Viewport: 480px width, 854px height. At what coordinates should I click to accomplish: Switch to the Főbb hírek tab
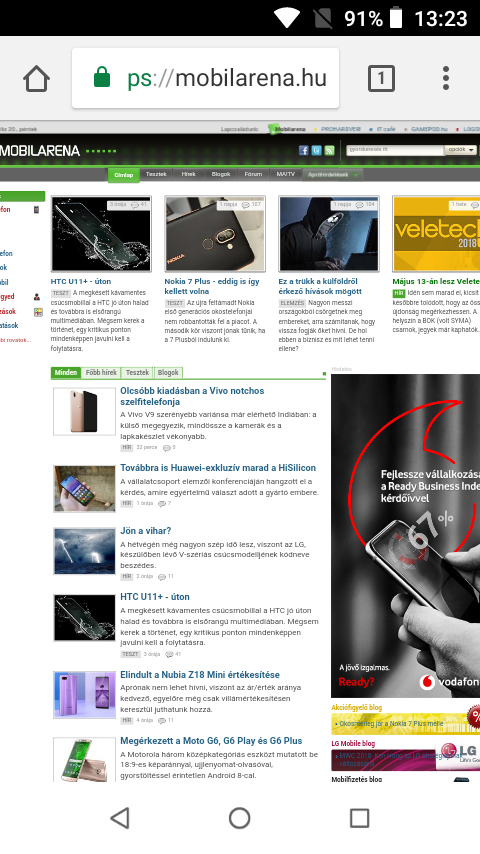click(101, 373)
